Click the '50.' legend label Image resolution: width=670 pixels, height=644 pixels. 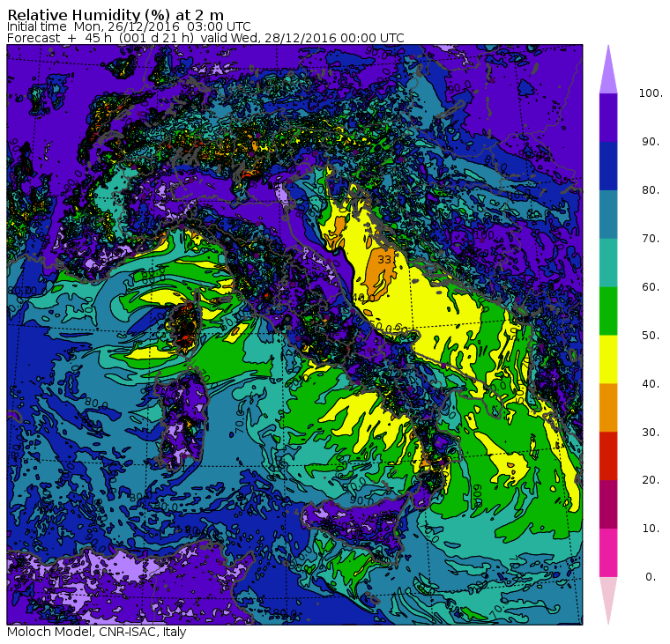[x=651, y=336]
